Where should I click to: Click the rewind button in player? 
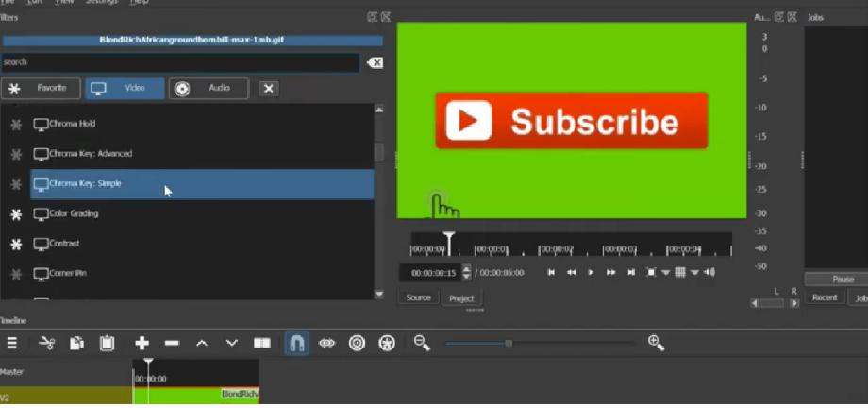pos(571,272)
